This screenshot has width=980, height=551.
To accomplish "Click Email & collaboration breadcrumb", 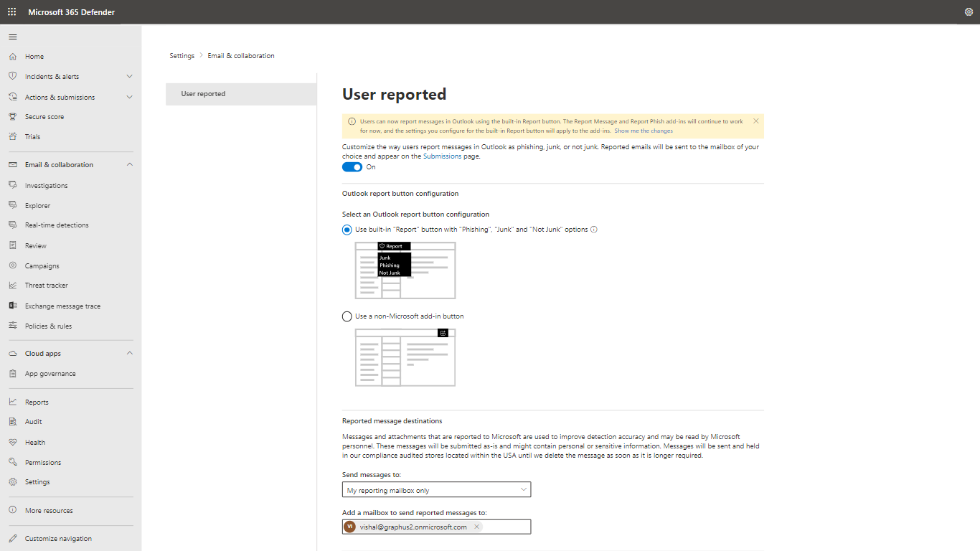I will click(x=241, y=56).
